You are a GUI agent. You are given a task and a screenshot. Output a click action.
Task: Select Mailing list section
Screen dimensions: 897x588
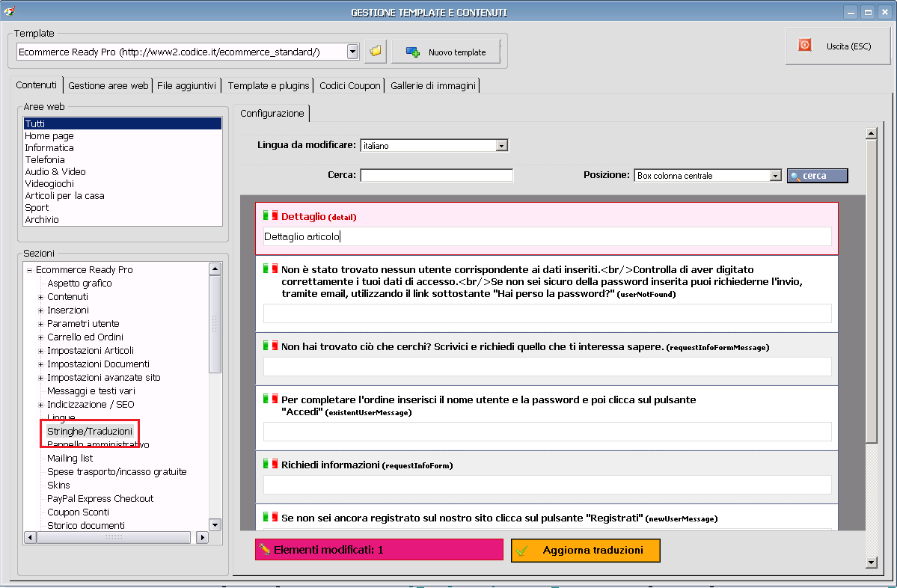point(70,458)
